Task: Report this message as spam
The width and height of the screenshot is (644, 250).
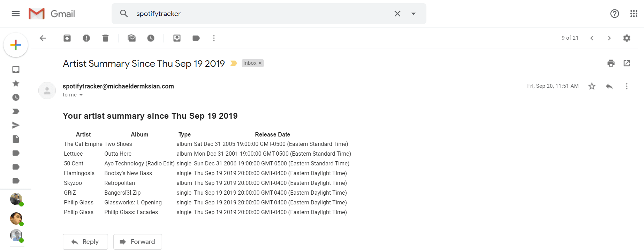Action: tap(86, 38)
